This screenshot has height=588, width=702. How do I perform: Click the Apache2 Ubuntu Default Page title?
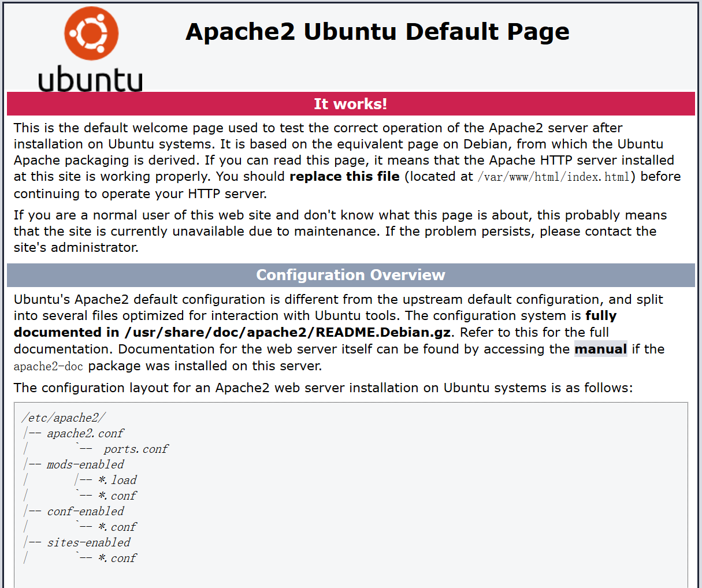(377, 32)
